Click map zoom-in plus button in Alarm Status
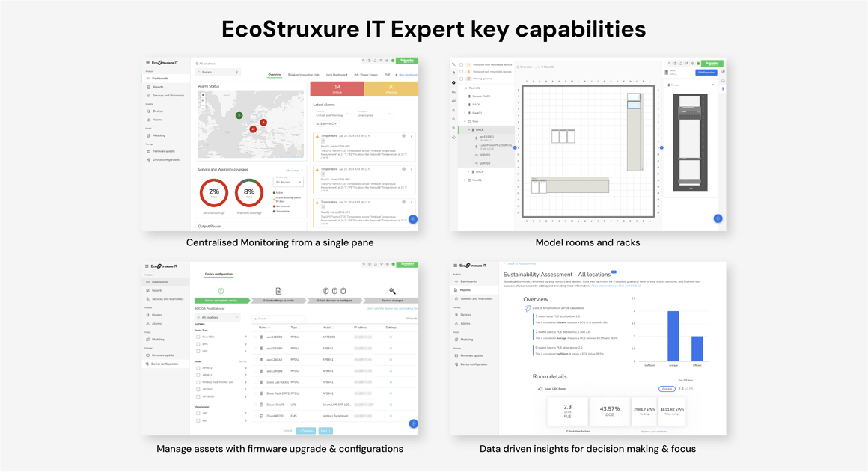The width and height of the screenshot is (868, 472). coord(203,96)
